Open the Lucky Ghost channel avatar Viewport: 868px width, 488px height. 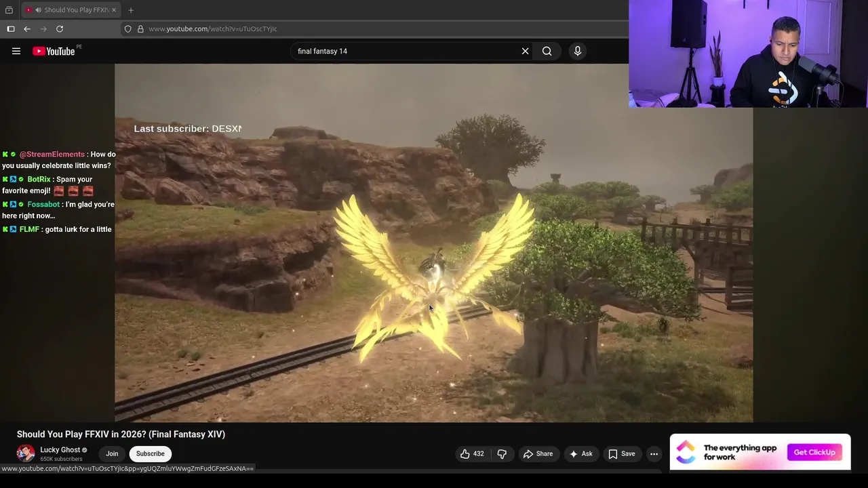(x=26, y=453)
